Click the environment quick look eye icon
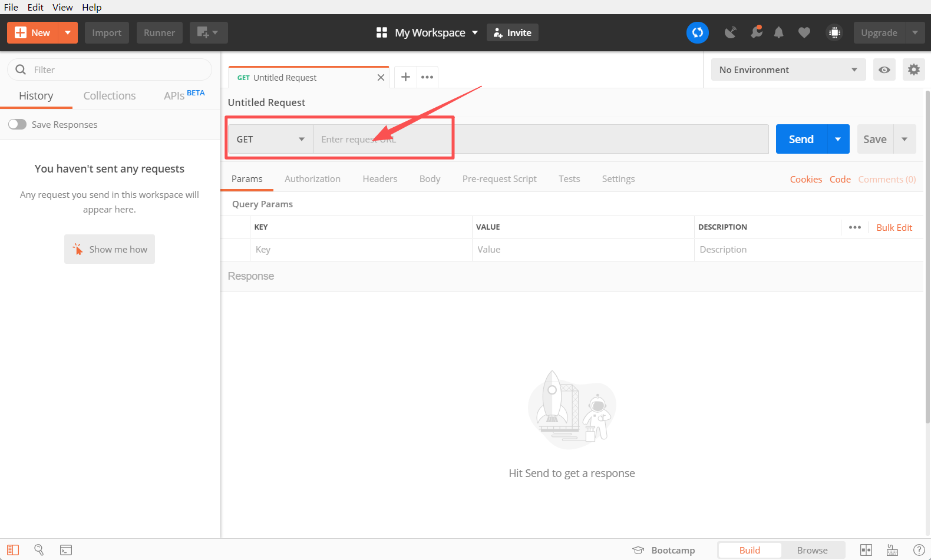931x560 pixels. click(884, 69)
